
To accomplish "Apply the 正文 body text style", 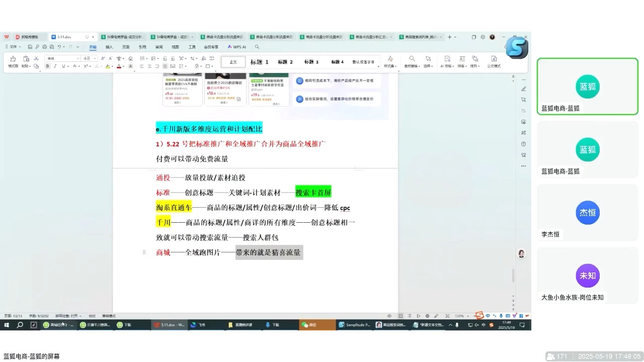I will click(x=234, y=61).
